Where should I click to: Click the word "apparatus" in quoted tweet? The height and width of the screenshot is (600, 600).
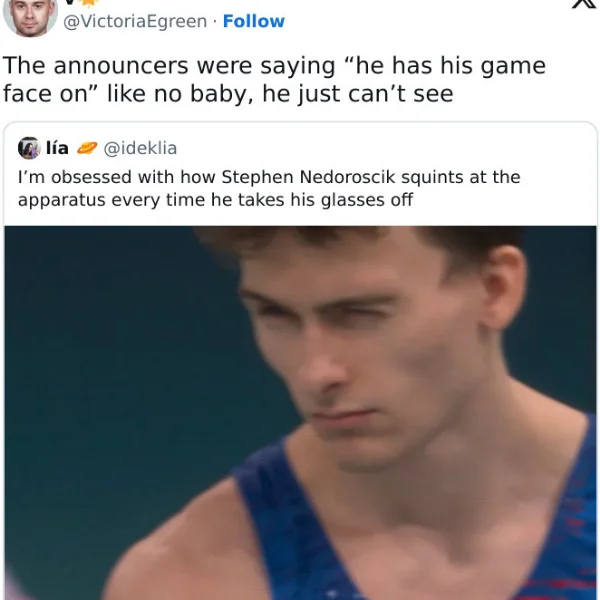click(x=62, y=201)
